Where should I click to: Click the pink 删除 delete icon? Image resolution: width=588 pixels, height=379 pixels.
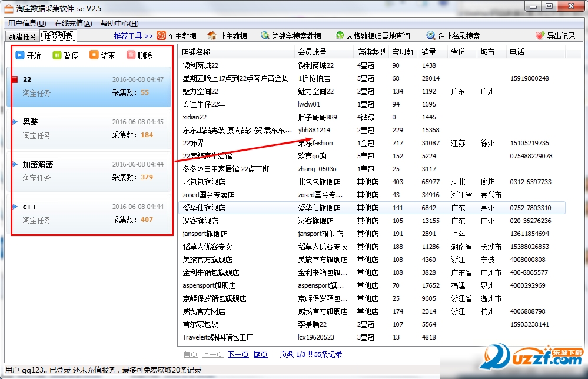131,55
